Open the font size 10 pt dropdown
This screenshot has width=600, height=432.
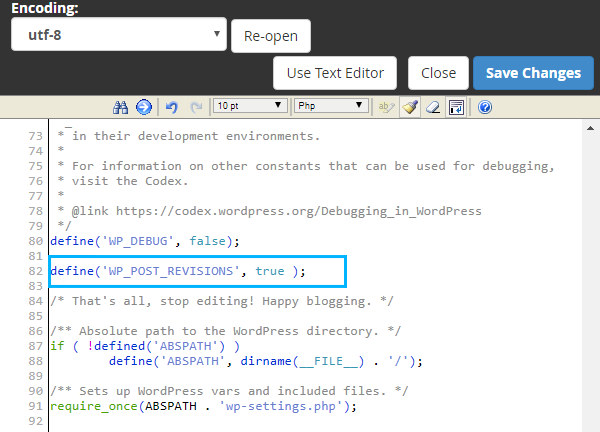click(250, 106)
